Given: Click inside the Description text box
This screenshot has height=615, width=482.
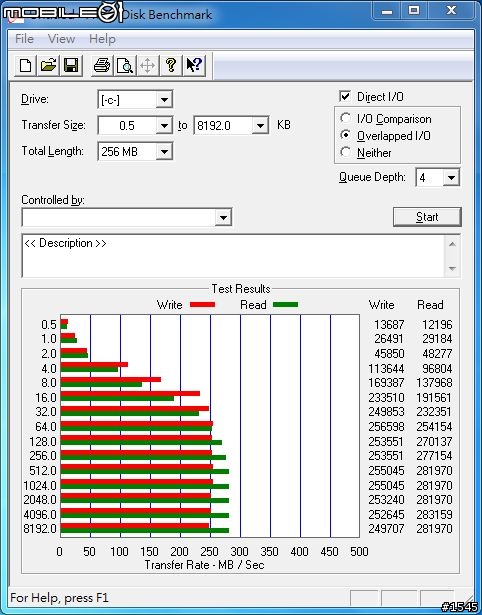Looking at the screenshot, I should tap(233, 256).
